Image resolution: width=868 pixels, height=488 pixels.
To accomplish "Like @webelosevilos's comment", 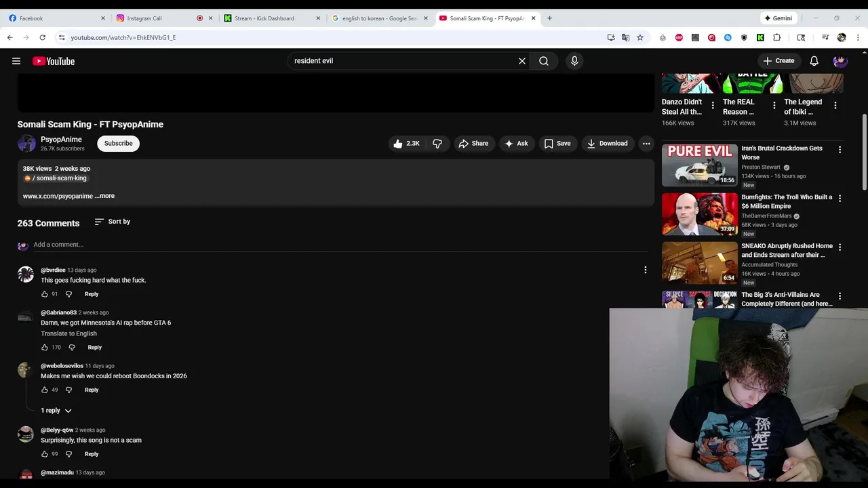I will 45,390.
